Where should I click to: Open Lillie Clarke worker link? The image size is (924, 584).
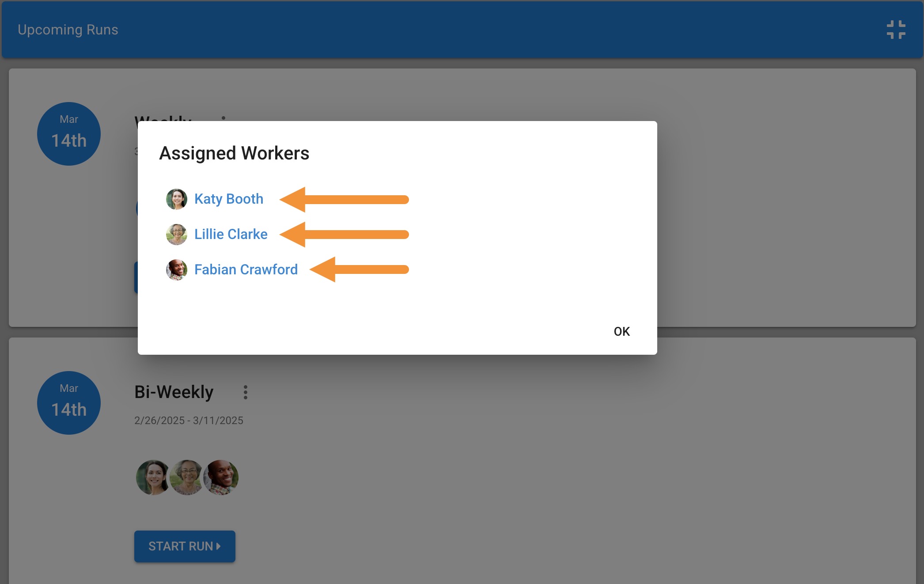[x=231, y=234]
